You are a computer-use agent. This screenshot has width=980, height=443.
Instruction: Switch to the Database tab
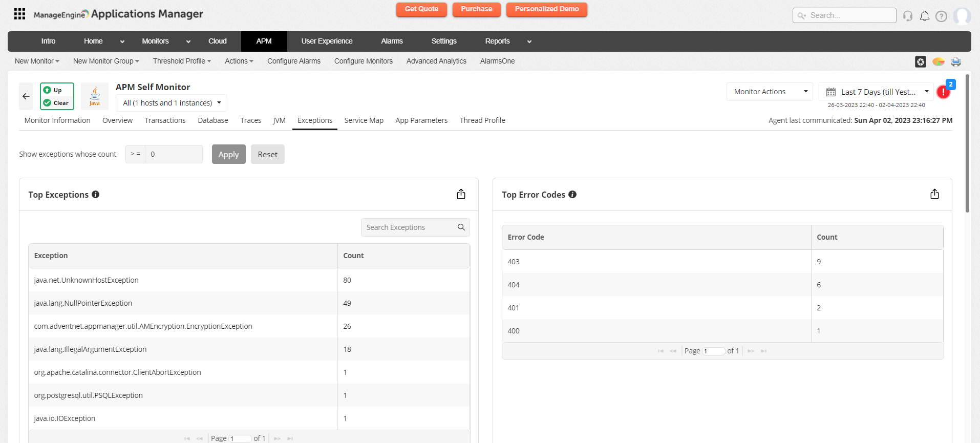(213, 120)
